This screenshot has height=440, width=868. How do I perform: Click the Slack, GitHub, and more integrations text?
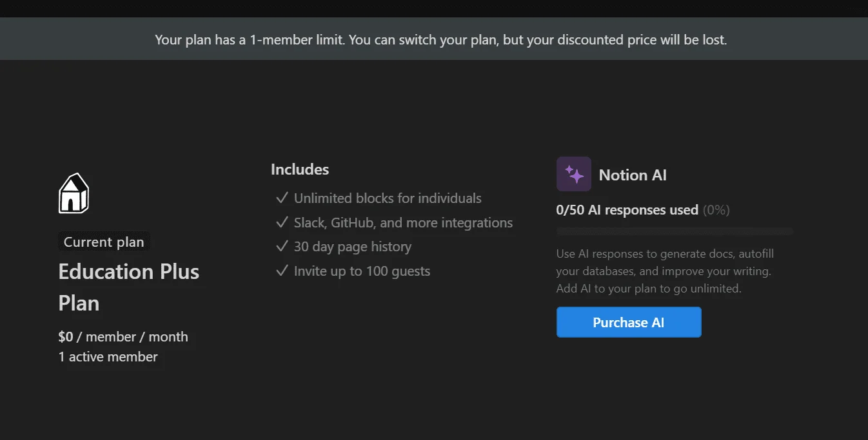[x=403, y=222]
